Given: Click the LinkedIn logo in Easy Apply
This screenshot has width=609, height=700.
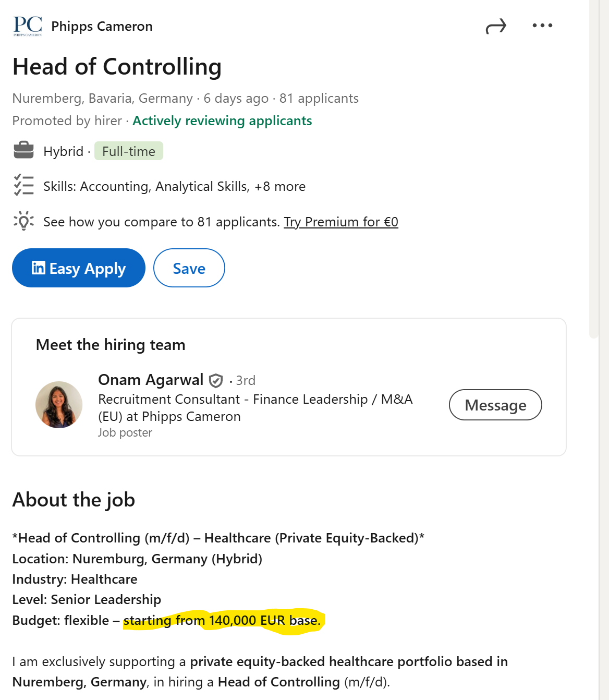Looking at the screenshot, I should tap(38, 268).
